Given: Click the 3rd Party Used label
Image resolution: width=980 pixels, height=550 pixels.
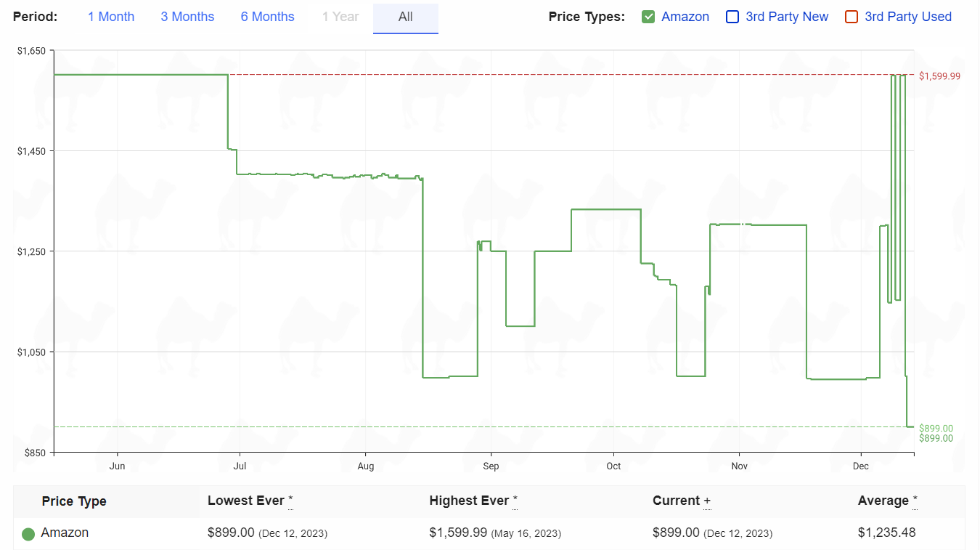Looking at the screenshot, I should (908, 17).
